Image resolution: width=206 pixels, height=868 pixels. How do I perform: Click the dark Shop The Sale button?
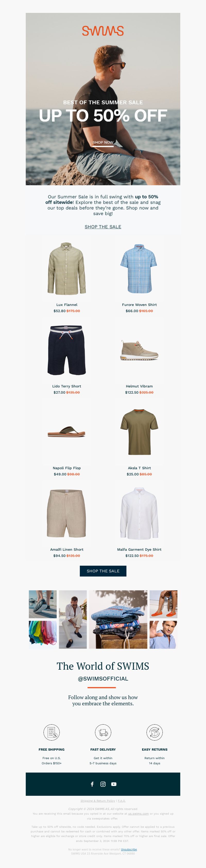(103, 571)
